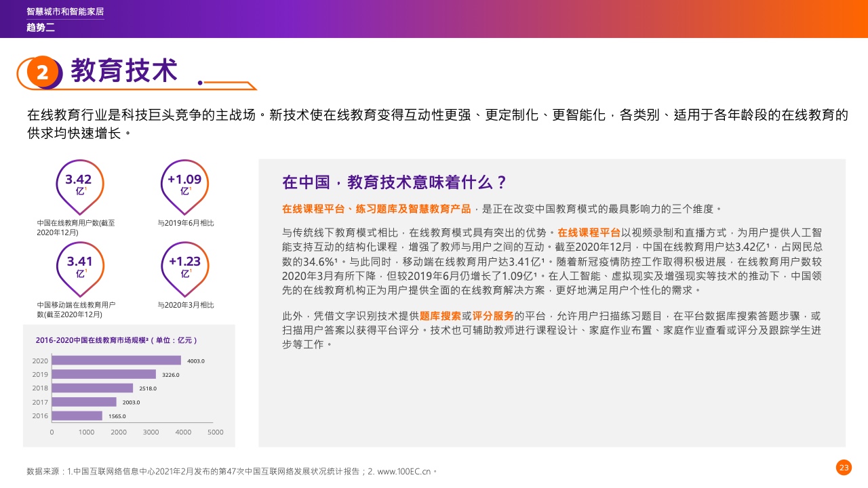This screenshot has height=488, width=868.
Task: Select the +1.09亿 pin-shaped badge
Action: [x=184, y=184]
